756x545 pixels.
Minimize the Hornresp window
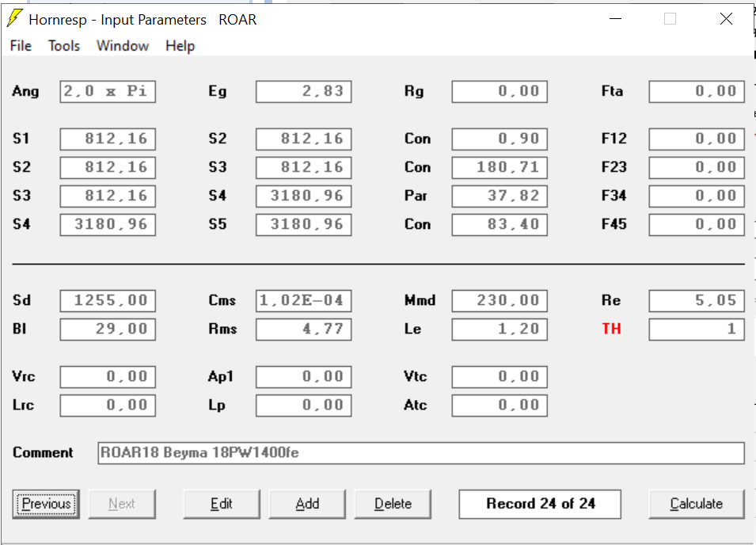click(615, 19)
